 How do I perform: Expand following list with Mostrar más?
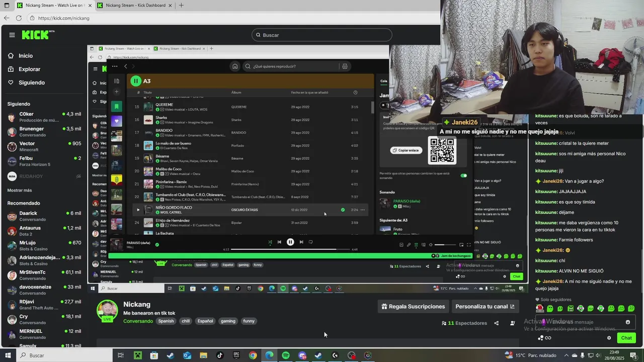20,190
